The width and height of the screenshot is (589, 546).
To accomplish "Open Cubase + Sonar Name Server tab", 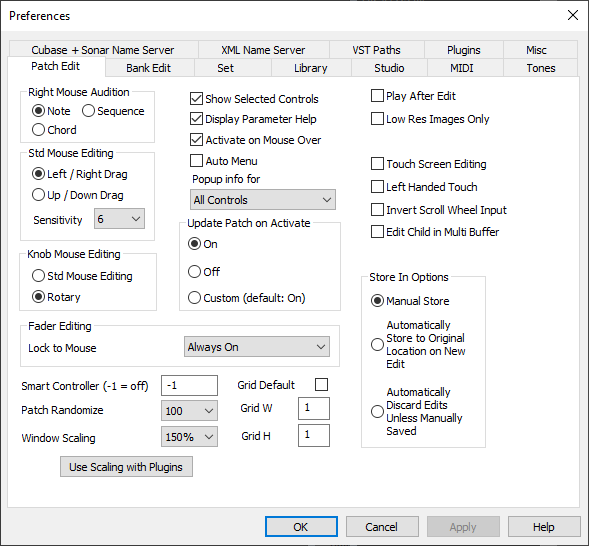I will click(x=103, y=50).
